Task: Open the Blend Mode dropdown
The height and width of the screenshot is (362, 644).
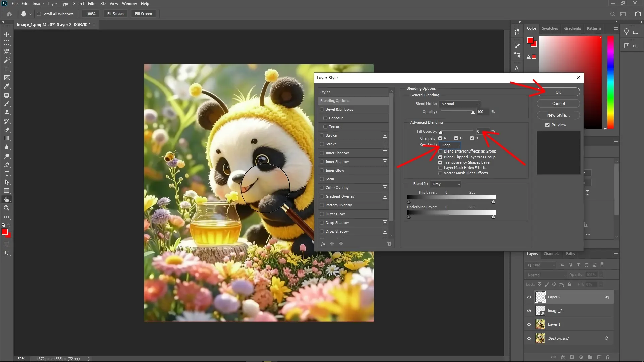Action: click(x=460, y=104)
